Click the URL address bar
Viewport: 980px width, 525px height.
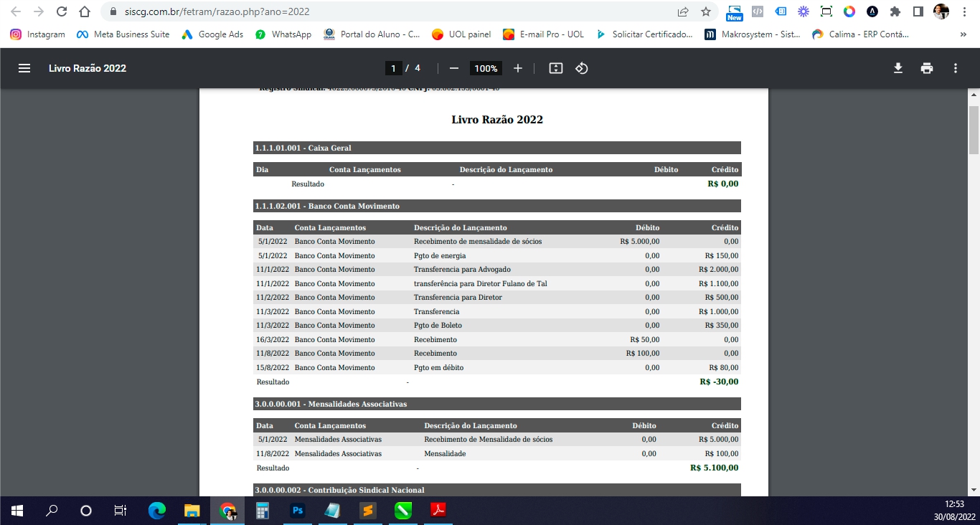(x=387, y=12)
